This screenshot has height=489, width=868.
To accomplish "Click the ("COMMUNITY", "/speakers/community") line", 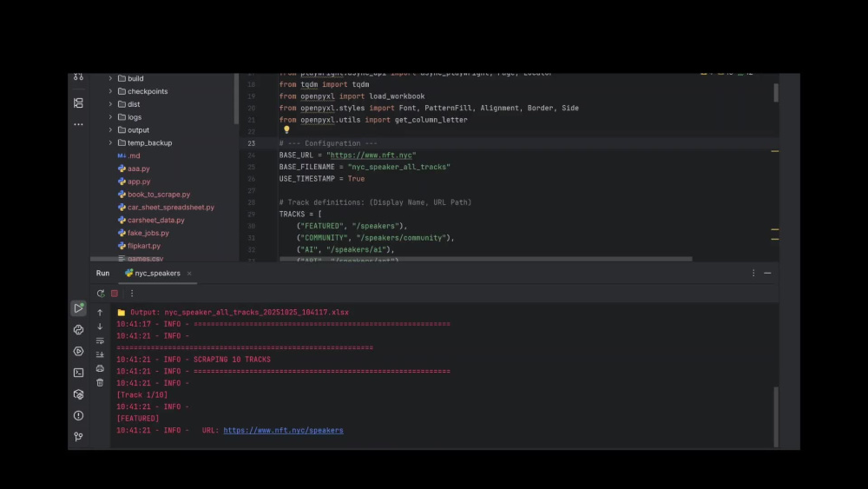I will (x=375, y=238).
